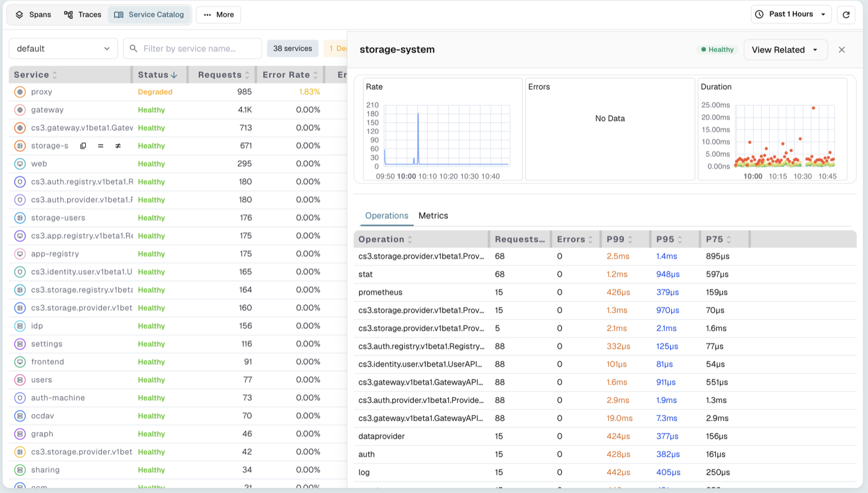
Task: Click the search magnifier icon in filter box
Action: pyautogui.click(x=133, y=48)
